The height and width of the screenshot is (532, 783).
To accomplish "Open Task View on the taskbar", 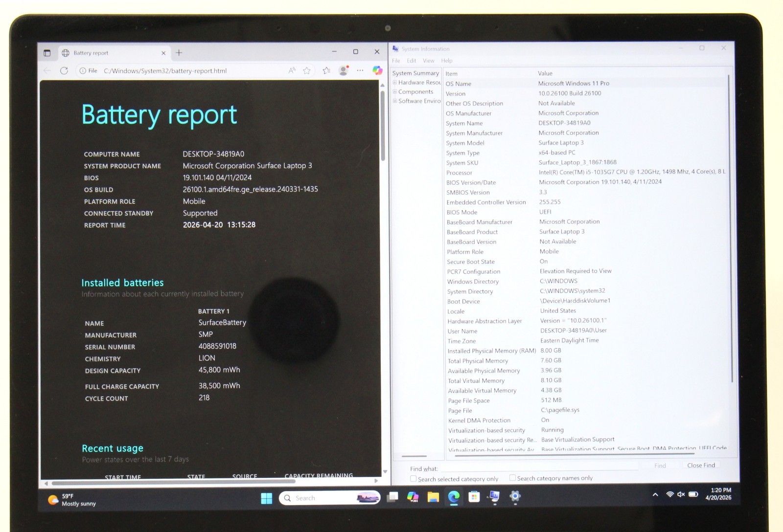I will (392, 498).
